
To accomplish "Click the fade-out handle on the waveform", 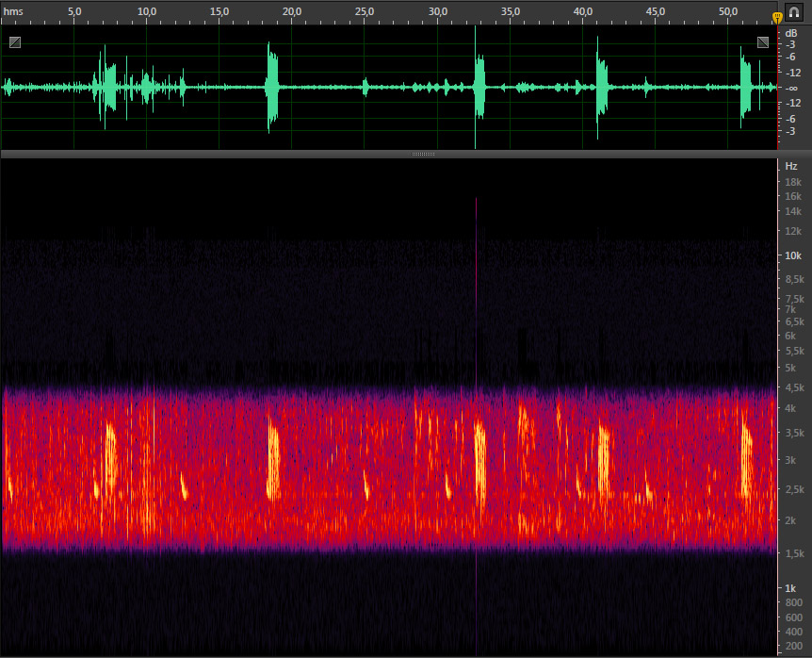I will coord(763,42).
